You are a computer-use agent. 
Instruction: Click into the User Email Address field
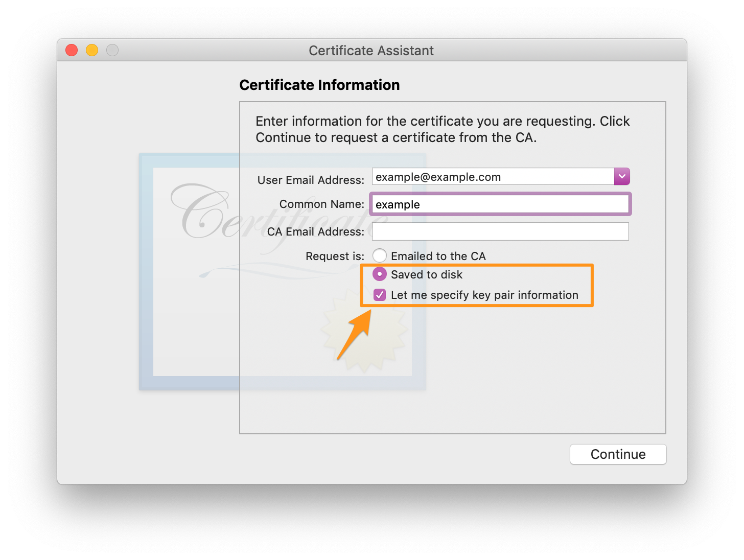coord(493,177)
